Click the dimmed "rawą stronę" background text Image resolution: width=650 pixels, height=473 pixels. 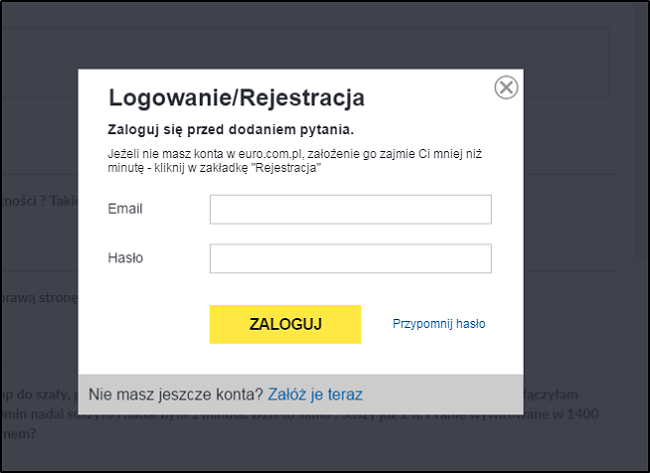pyautogui.click(x=39, y=297)
